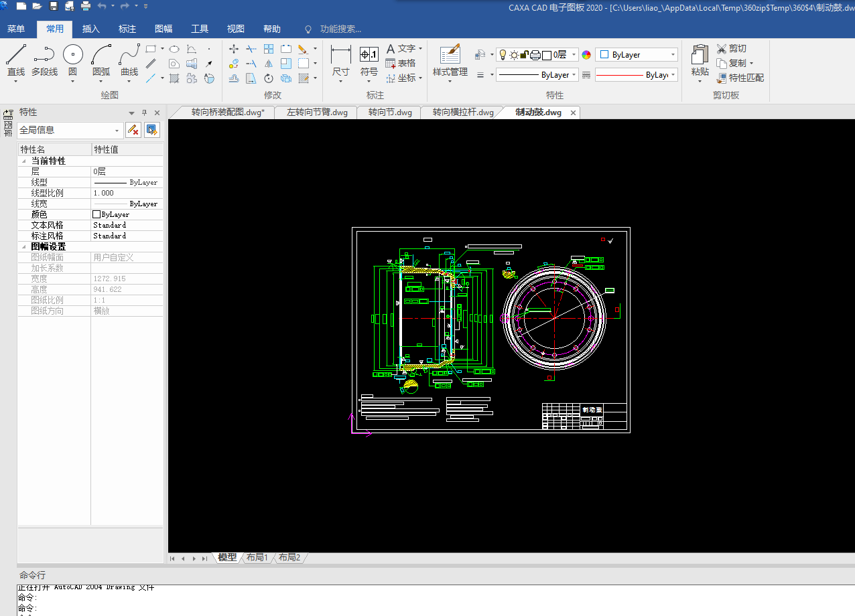Click the 剪切 (Cut) button

pos(731,48)
